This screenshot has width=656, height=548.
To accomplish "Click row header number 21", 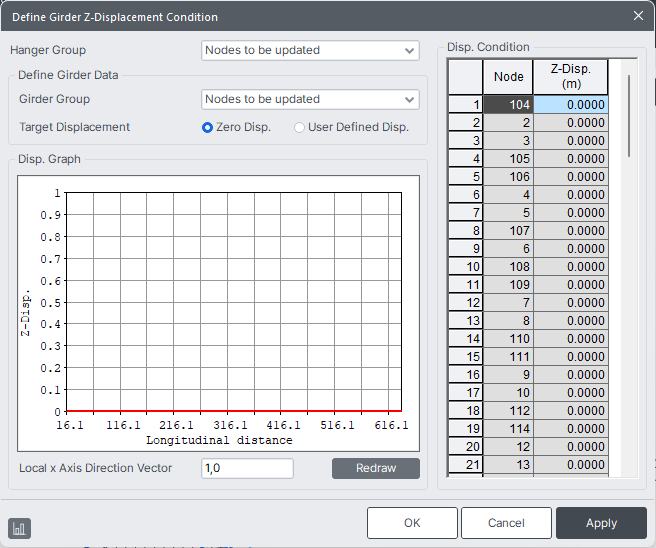I will [x=465, y=464].
